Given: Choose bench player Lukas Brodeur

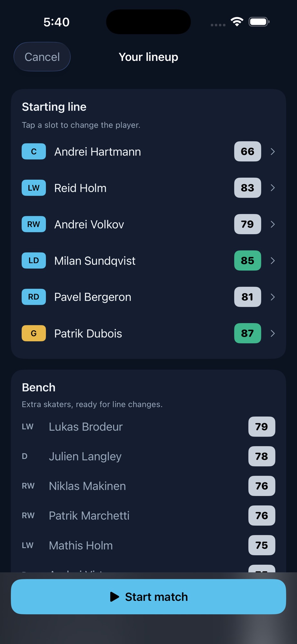Looking at the screenshot, I should click(148, 427).
